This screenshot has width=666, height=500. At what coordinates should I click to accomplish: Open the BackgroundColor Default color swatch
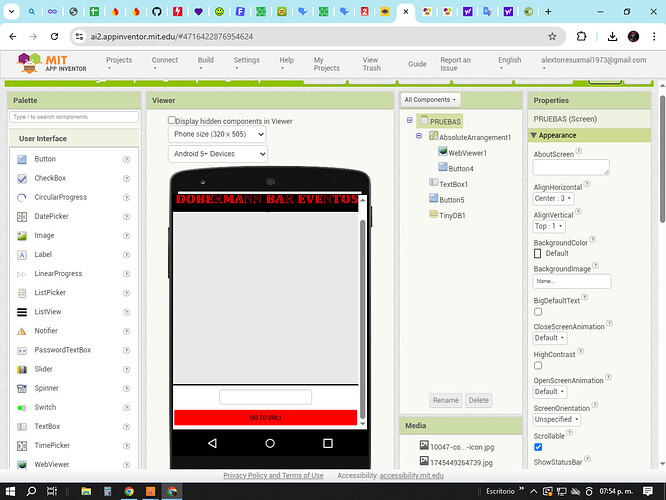537,253
